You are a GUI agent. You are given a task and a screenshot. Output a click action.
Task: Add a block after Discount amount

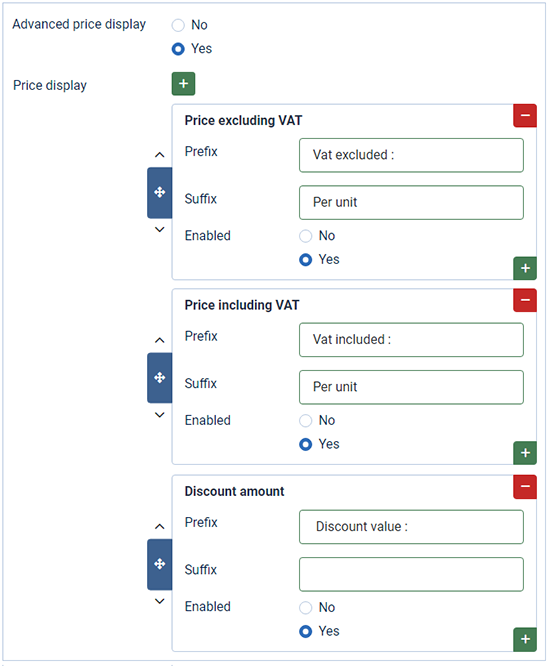point(525,639)
